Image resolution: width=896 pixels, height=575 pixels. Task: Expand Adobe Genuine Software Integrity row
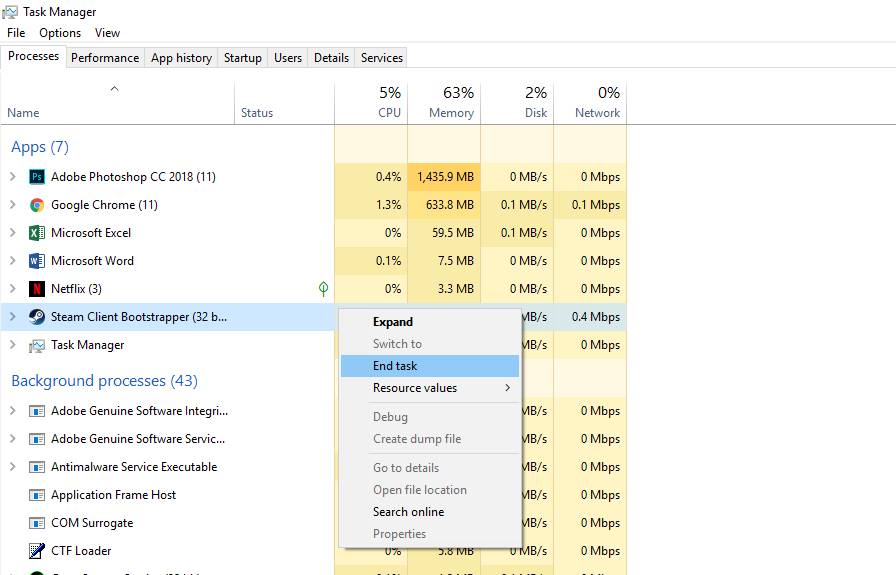coord(13,410)
